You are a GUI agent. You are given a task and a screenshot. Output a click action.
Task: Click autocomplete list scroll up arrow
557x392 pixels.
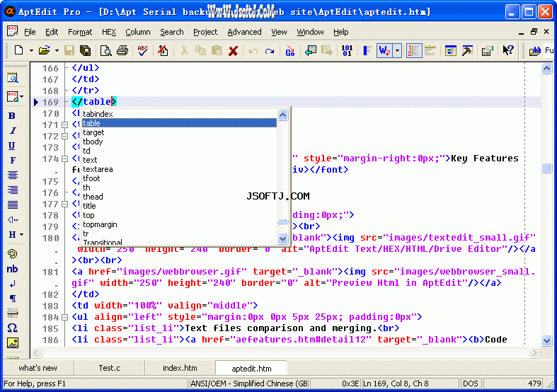coord(283,115)
